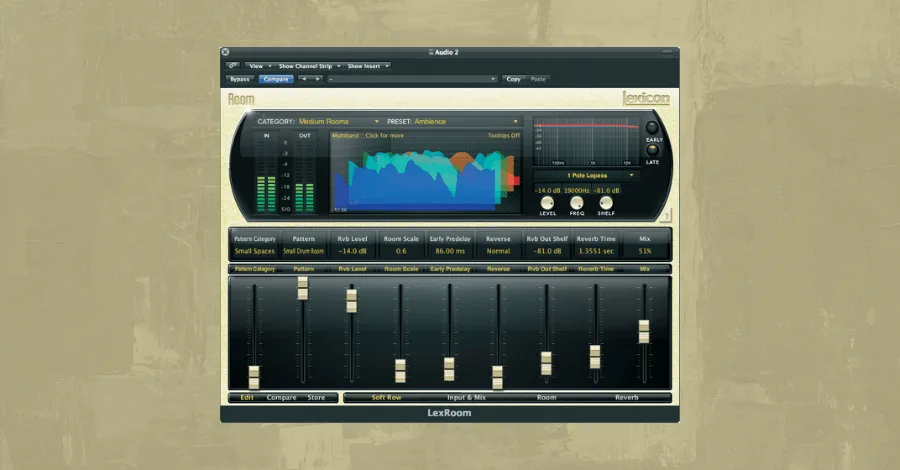Click the link icon in plugin header
Image resolution: width=900 pixels, height=470 pixels.
[x=232, y=66]
